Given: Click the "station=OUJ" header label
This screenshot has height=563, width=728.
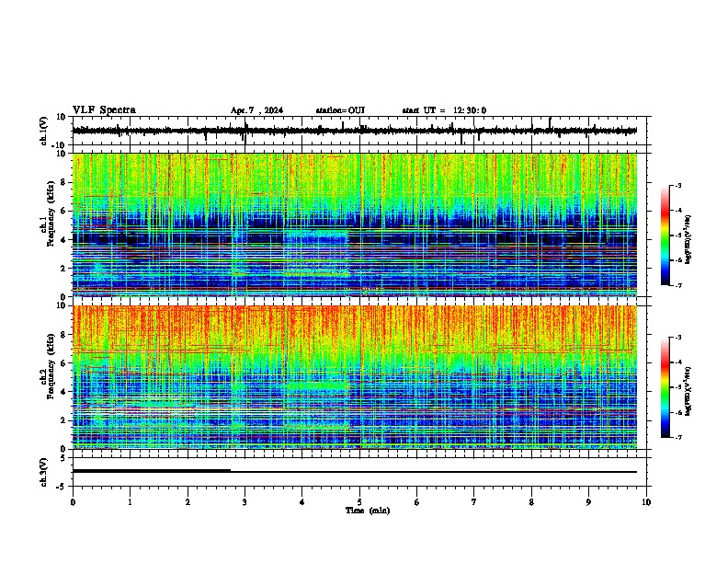Looking at the screenshot, I should click(340, 110).
